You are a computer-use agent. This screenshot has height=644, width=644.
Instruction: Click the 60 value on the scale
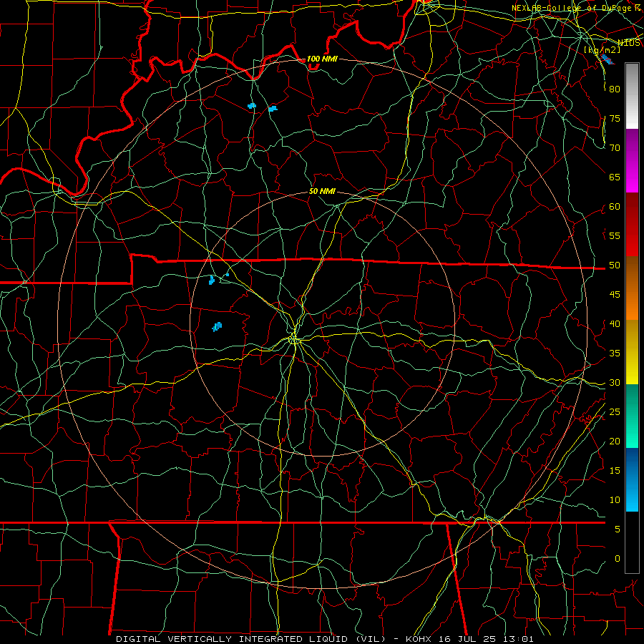click(615, 207)
